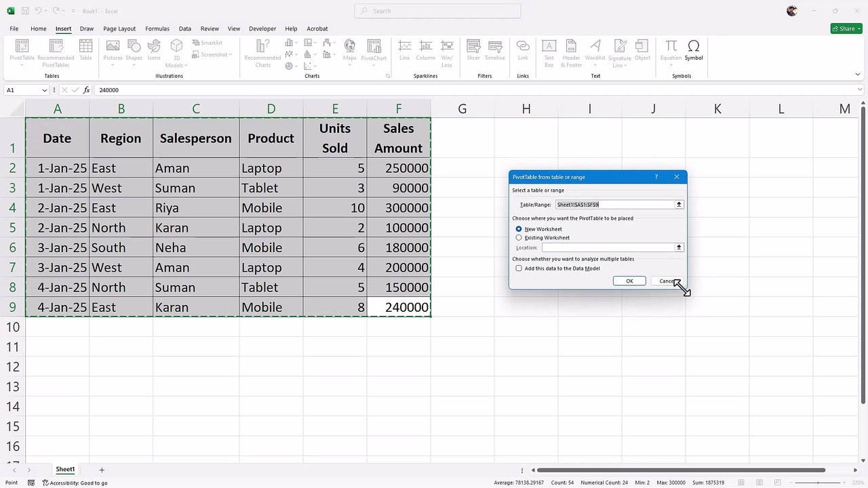Click the Search box in title bar
The height and width of the screenshot is (488, 868).
(437, 11)
